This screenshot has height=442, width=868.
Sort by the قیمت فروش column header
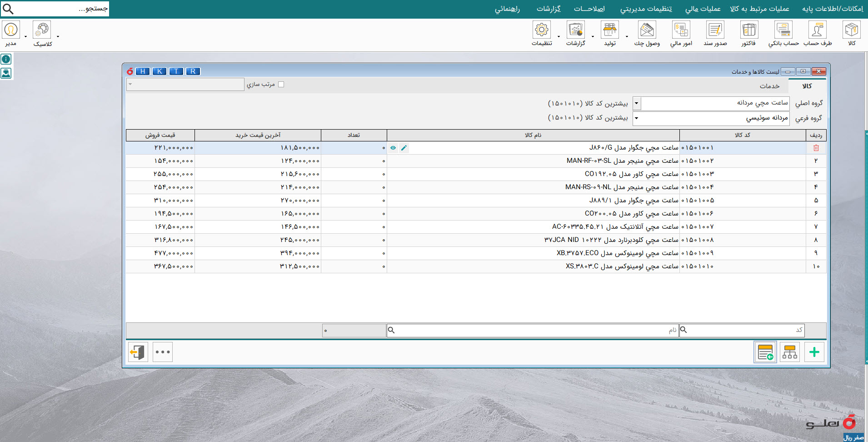point(160,135)
